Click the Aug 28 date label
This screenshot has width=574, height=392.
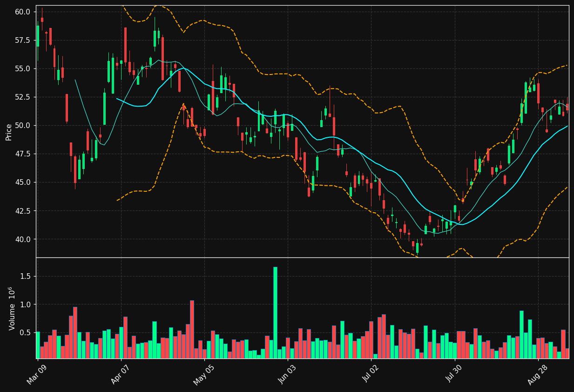(537, 374)
